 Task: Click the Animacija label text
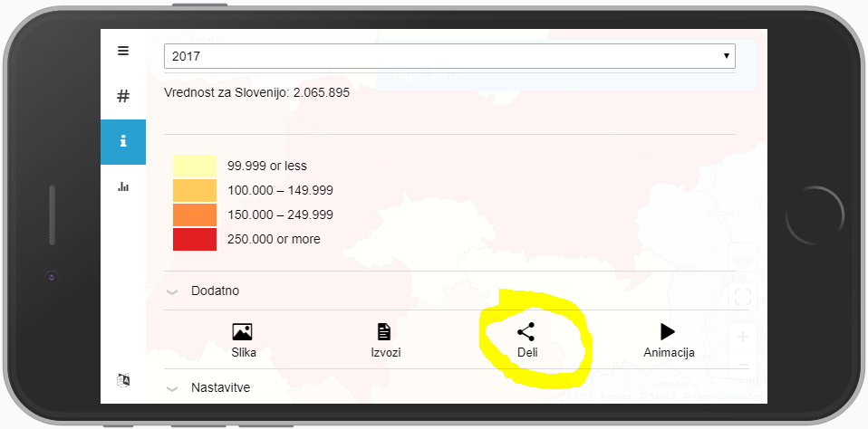coord(669,353)
